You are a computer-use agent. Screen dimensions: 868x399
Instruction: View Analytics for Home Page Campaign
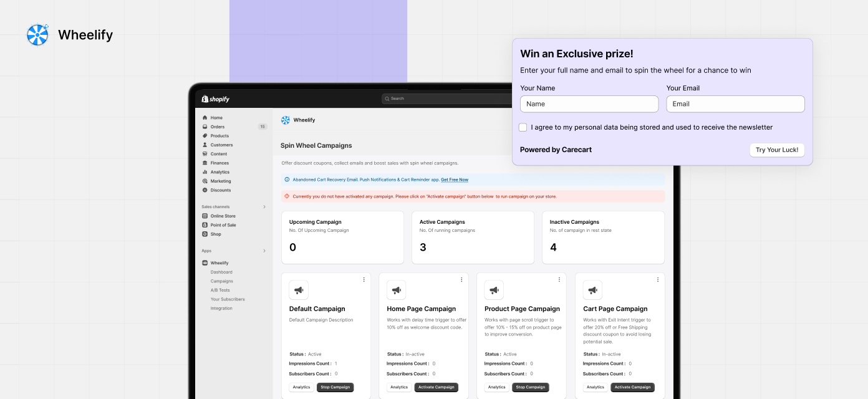pos(399,387)
